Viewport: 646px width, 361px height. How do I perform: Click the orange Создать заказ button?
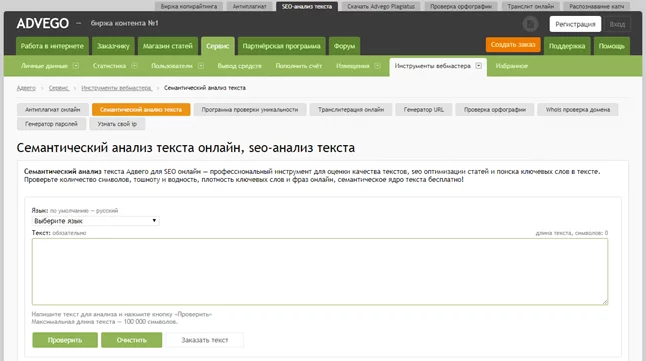tap(513, 45)
